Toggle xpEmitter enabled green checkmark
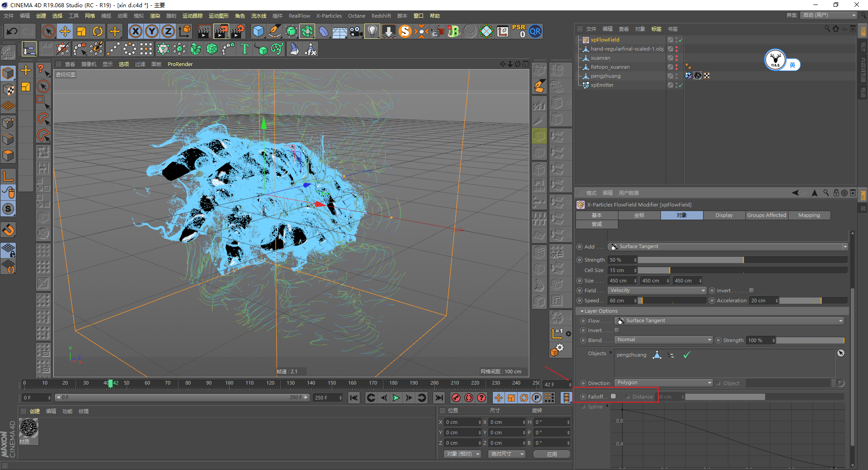Image resolution: width=868 pixels, height=470 pixels. (680, 85)
